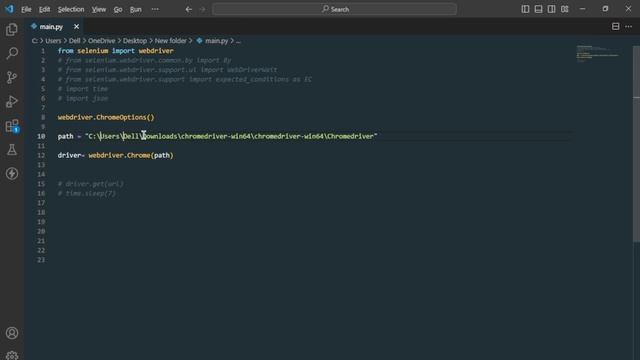
Task: Open the Accounts menu
Action: 12,333
